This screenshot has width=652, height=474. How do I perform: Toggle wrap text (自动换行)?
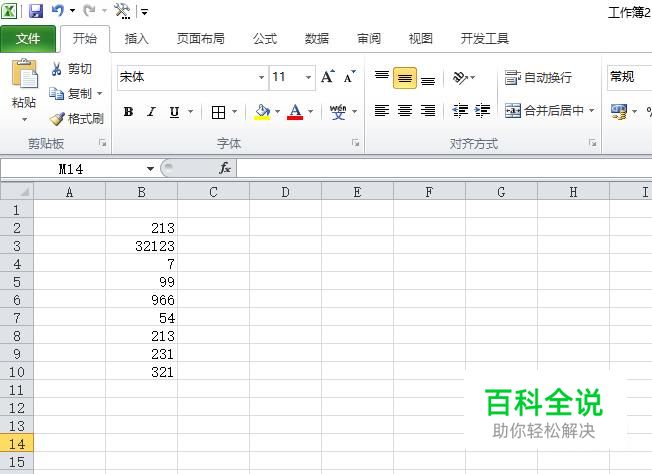[x=538, y=77]
